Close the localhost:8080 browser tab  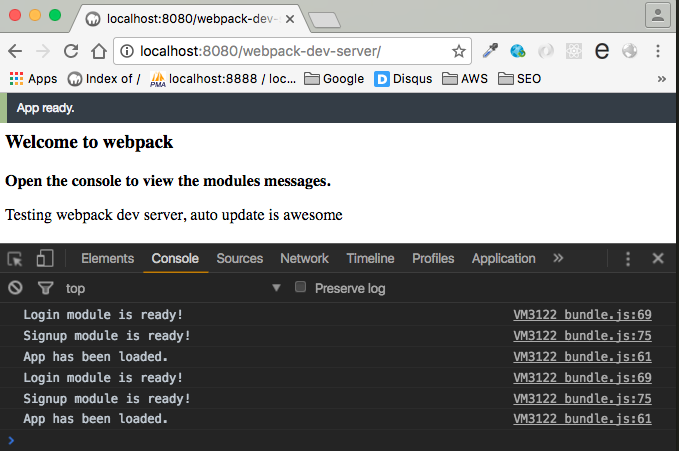click(x=290, y=19)
